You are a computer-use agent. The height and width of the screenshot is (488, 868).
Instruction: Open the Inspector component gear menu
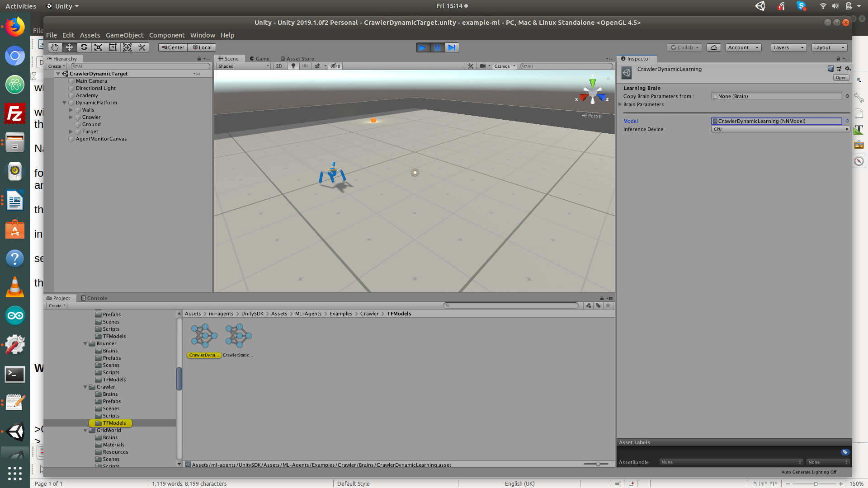click(x=848, y=69)
